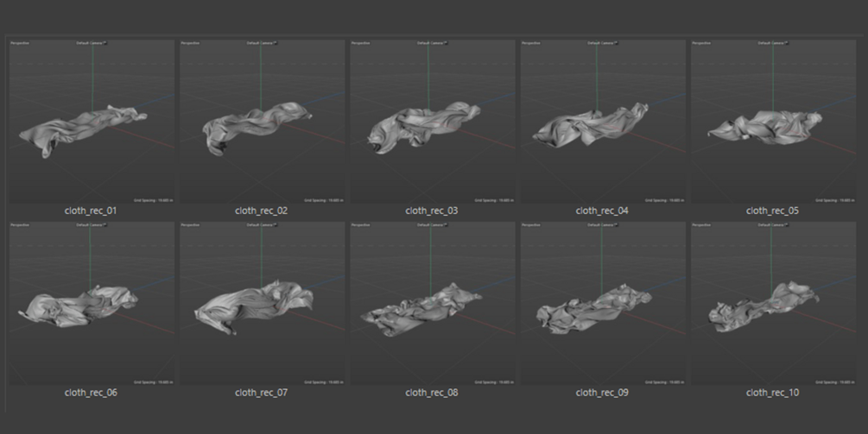Click the camera icon in cloth_rec_01 preview
868x434 pixels.
point(105,42)
